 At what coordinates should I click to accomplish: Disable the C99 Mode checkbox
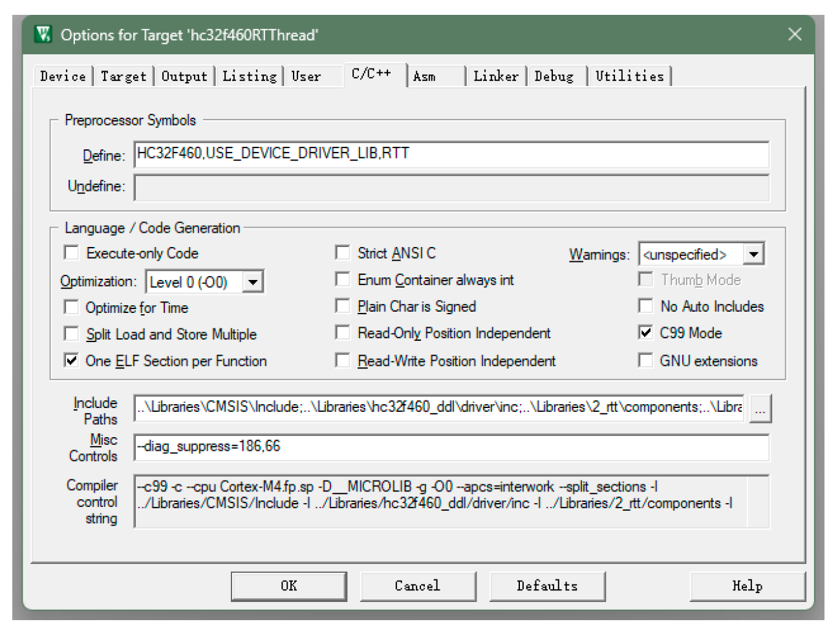(x=645, y=333)
